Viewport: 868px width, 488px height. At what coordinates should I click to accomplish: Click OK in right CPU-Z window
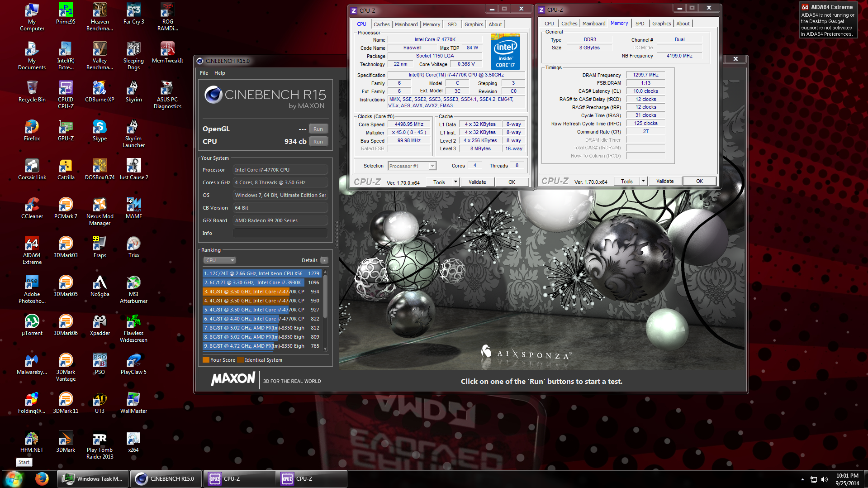pos(699,181)
